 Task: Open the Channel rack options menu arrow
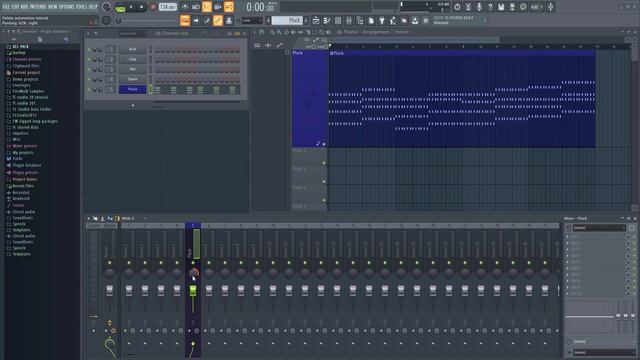[x=89, y=33]
